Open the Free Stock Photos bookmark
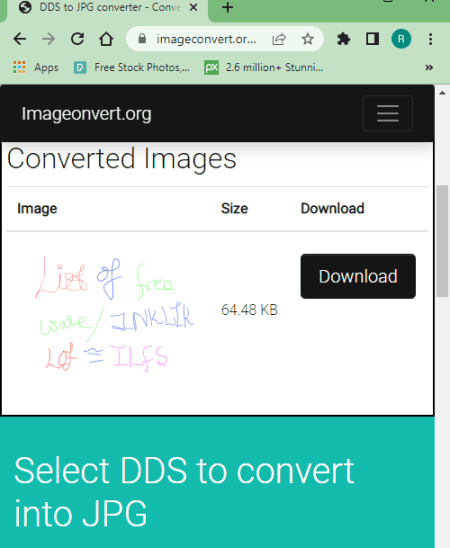 132,67
